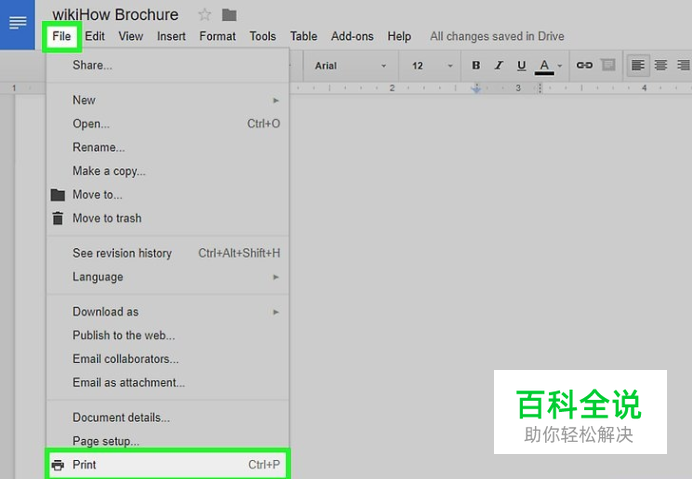Expand the Language submenu arrow
This screenshot has height=479, width=692.
click(x=276, y=277)
